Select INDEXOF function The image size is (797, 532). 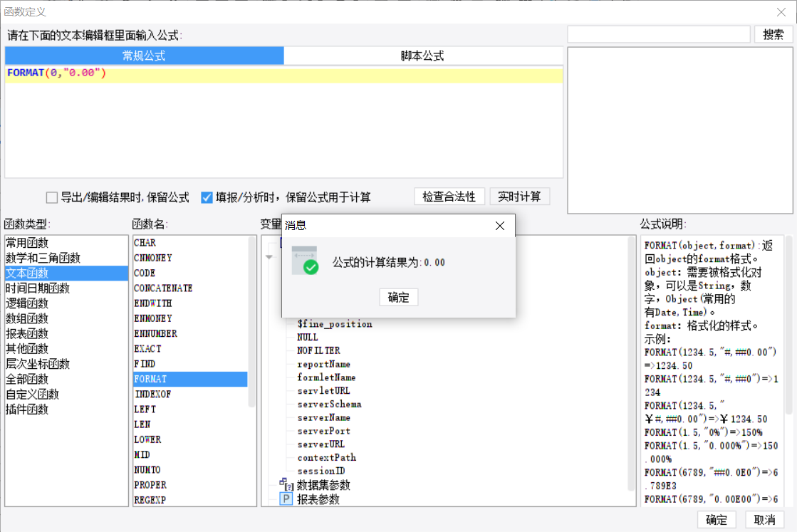click(x=190, y=395)
